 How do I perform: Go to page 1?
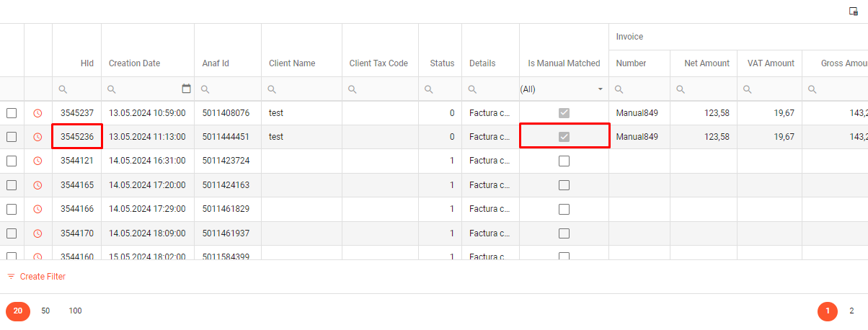(x=828, y=311)
